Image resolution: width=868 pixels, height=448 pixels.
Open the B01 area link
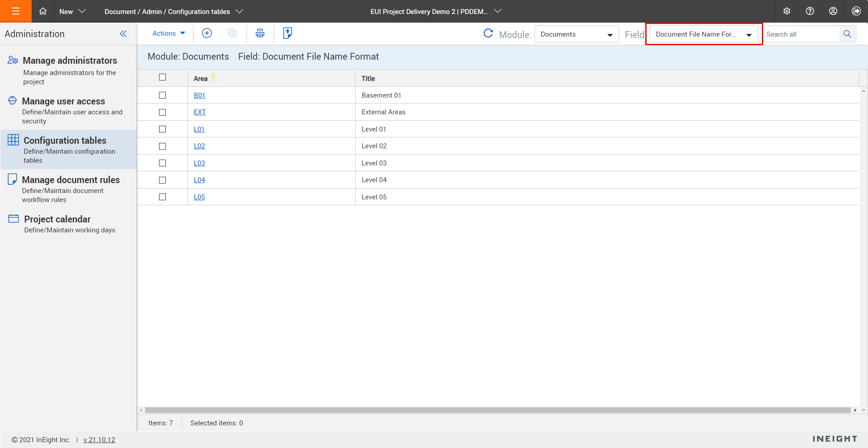point(199,95)
